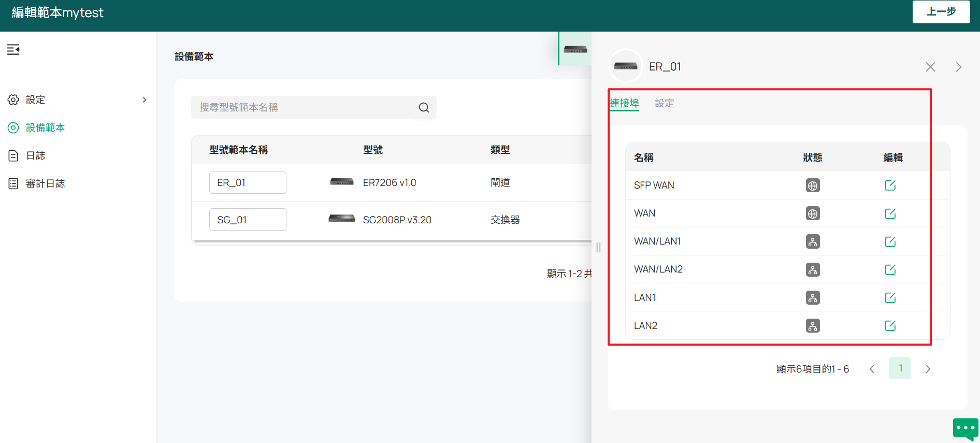Select page 1 in pagination
The width and height of the screenshot is (980, 443).
click(900, 368)
